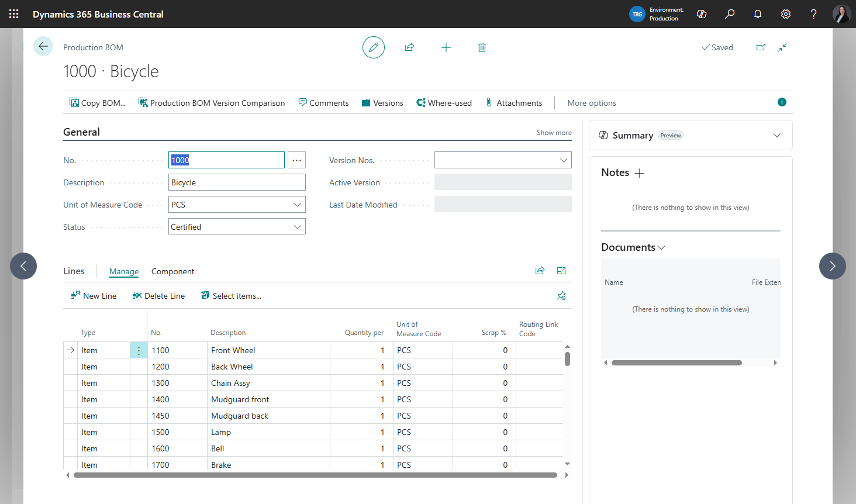Open the notifications bell
The width and height of the screenshot is (856, 504).
758,14
